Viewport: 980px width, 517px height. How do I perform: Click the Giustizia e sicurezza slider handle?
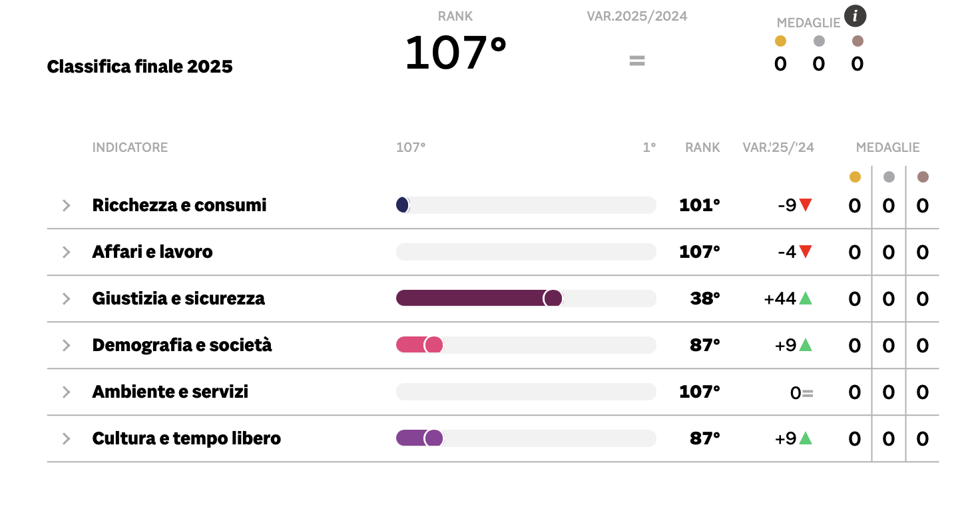click(553, 298)
